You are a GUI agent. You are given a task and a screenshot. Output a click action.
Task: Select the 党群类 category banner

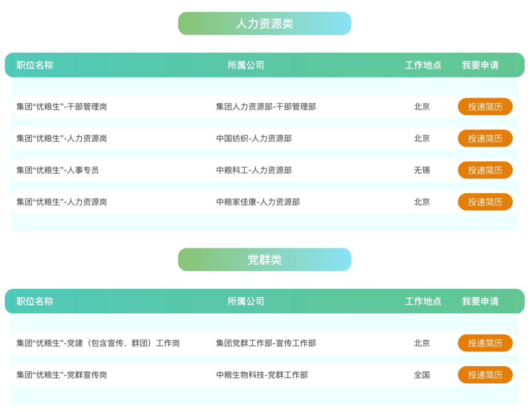pyautogui.click(x=265, y=260)
